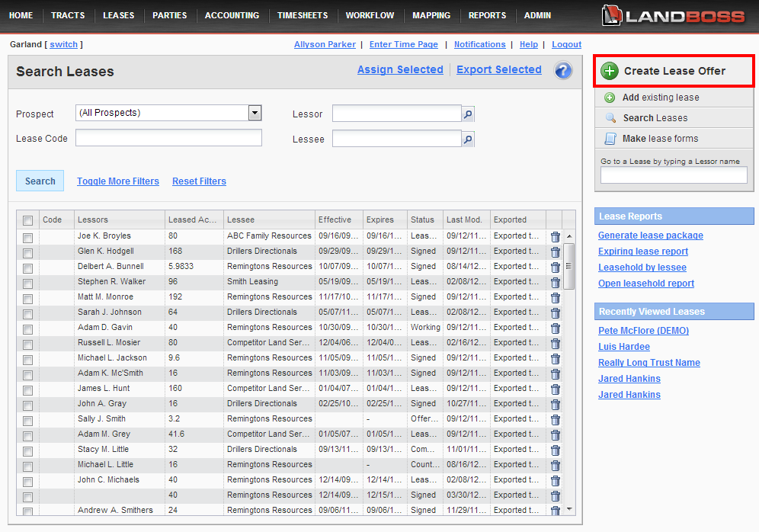Check the box for Glen K. Hodgell row
Image resolution: width=759 pixels, height=532 pixels.
pyautogui.click(x=28, y=253)
